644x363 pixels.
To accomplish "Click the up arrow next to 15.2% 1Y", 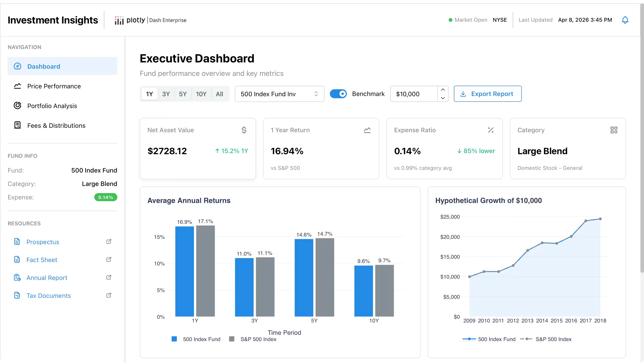I will 217,151.
